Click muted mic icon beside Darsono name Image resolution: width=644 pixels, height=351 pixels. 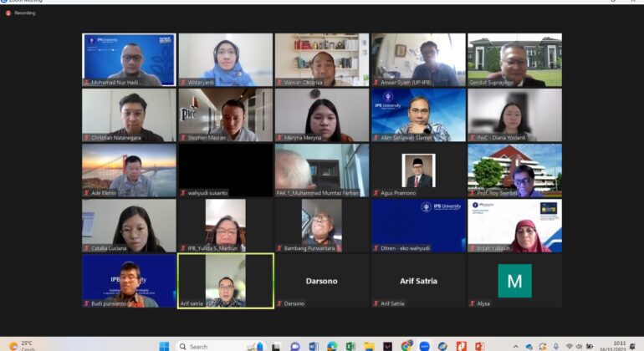click(x=279, y=304)
